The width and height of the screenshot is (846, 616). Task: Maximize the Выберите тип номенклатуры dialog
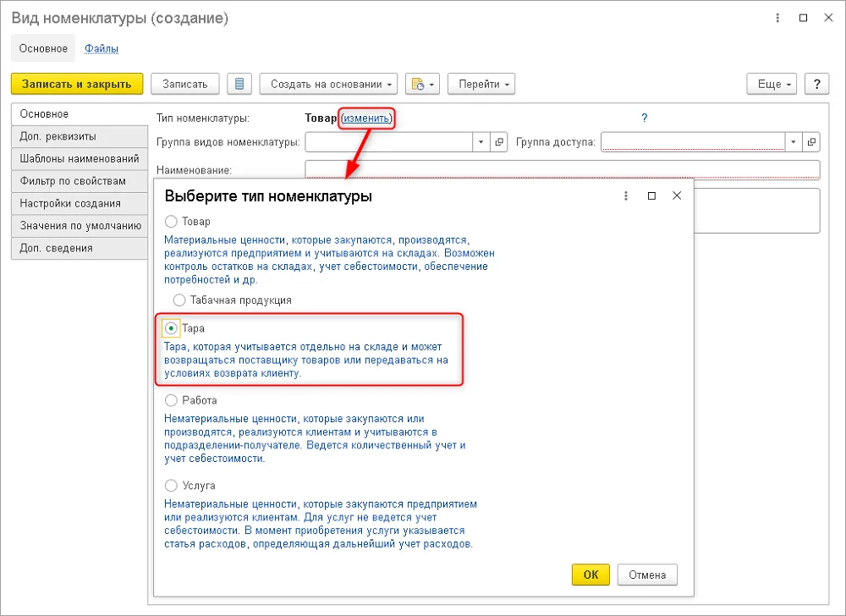(x=651, y=195)
